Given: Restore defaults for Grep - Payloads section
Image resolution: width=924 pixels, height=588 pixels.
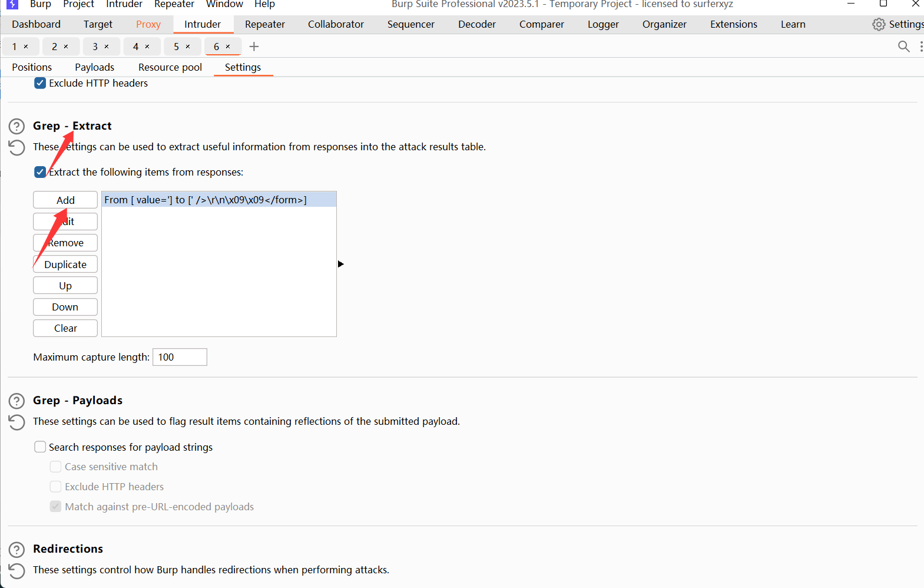Looking at the screenshot, I should (x=16, y=422).
